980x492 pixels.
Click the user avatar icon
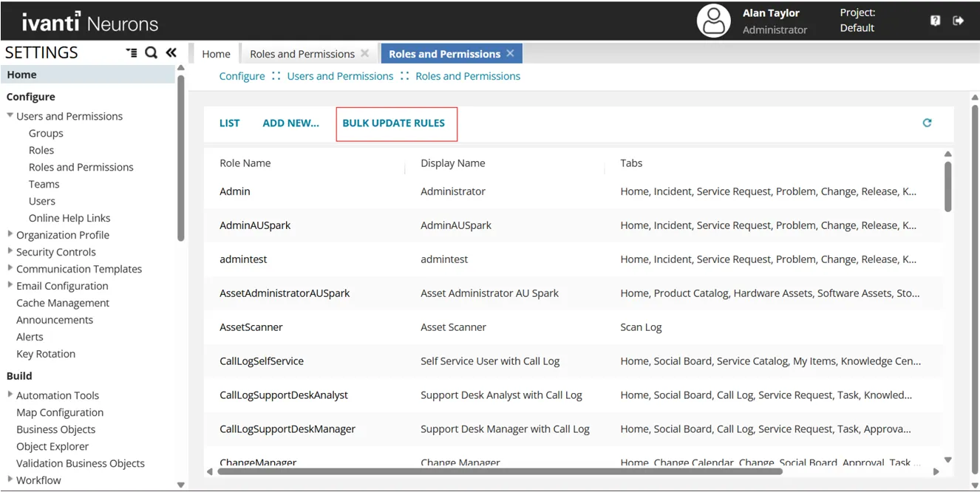tap(713, 21)
